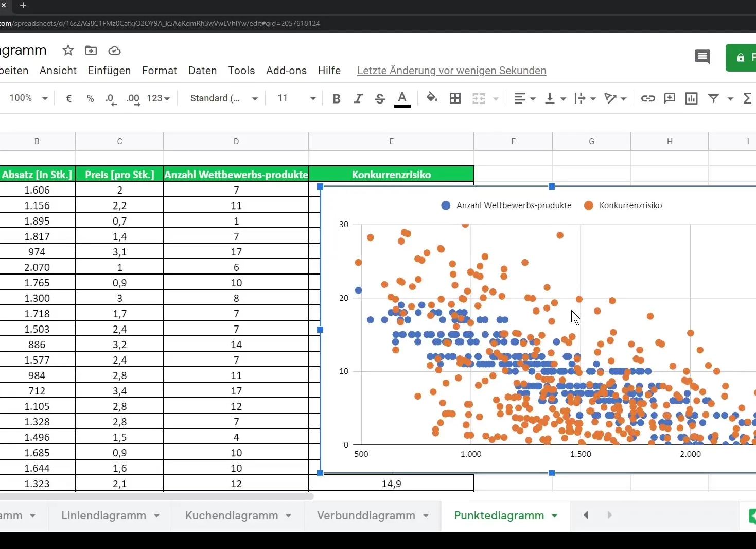Open the cell borders tool
Screen dimensions: 756x549
[x=455, y=98]
